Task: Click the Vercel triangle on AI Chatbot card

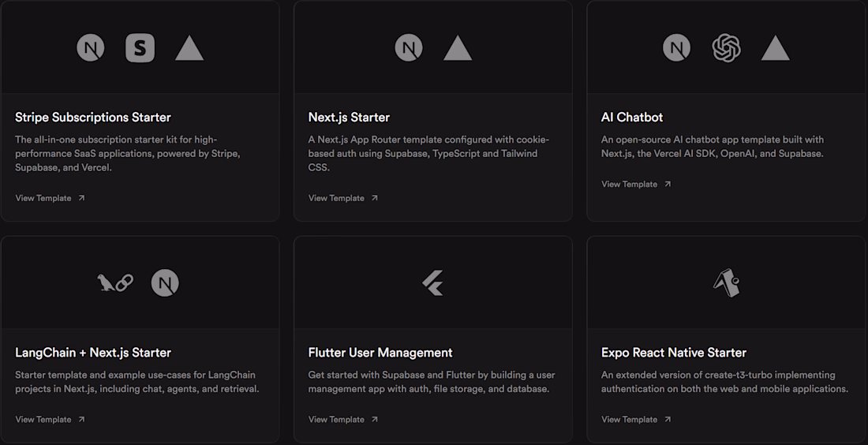Action: pyautogui.click(x=776, y=50)
